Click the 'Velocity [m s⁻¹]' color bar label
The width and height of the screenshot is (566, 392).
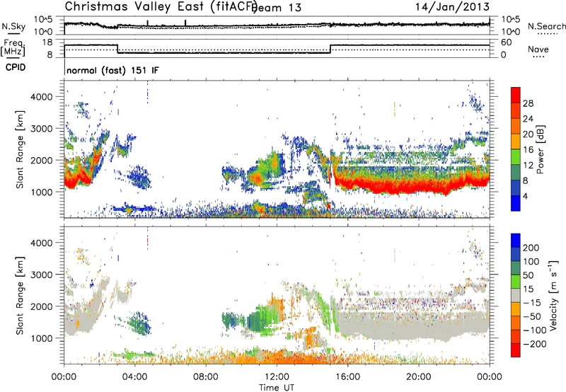click(553, 295)
